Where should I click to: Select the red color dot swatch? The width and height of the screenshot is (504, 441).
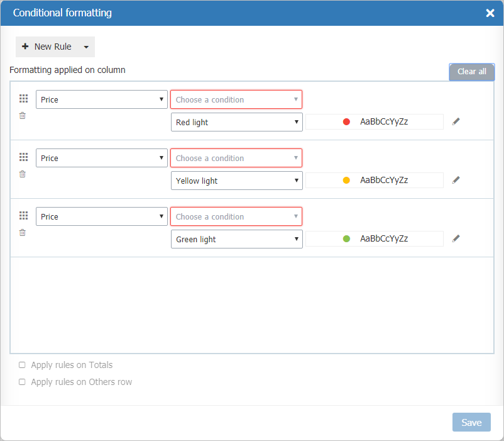(346, 121)
